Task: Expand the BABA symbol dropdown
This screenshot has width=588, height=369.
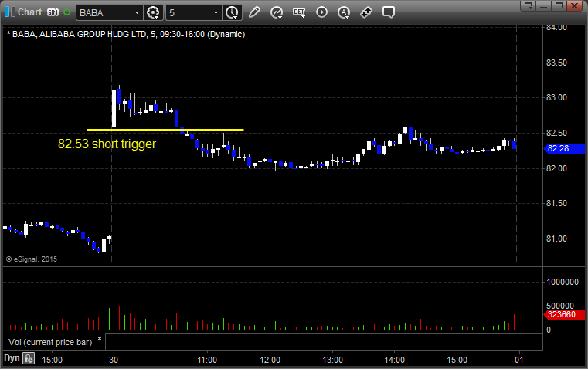Action: click(x=137, y=12)
